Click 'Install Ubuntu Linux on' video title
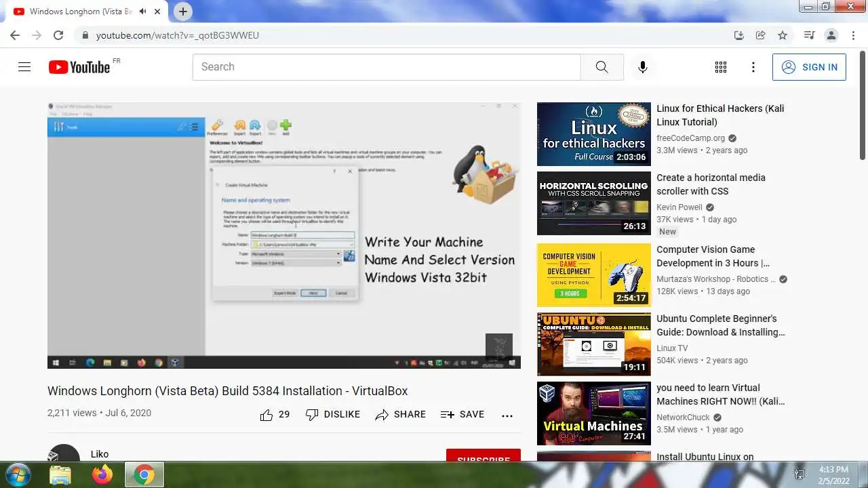This screenshot has height=488, width=868. click(x=705, y=457)
